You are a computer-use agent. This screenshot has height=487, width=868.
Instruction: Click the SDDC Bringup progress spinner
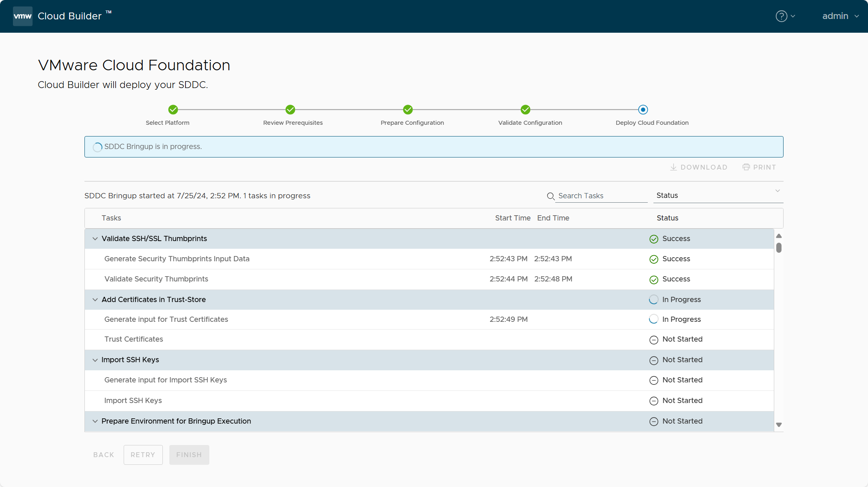(97, 147)
